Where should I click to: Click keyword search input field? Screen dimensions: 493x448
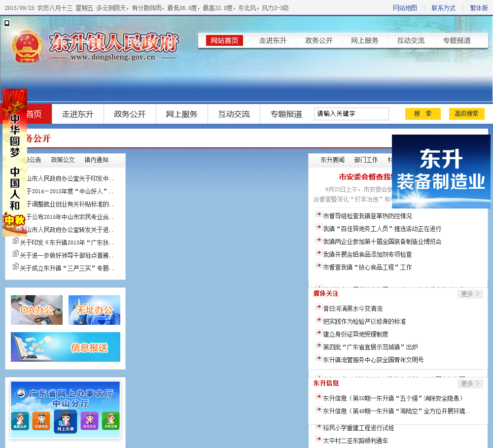point(351,113)
